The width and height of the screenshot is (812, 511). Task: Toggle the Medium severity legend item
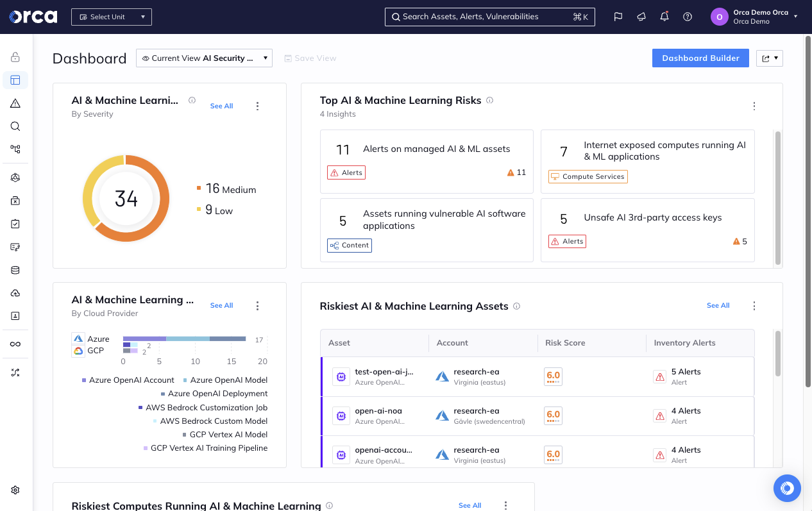pyautogui.click(x=231, y=188)
